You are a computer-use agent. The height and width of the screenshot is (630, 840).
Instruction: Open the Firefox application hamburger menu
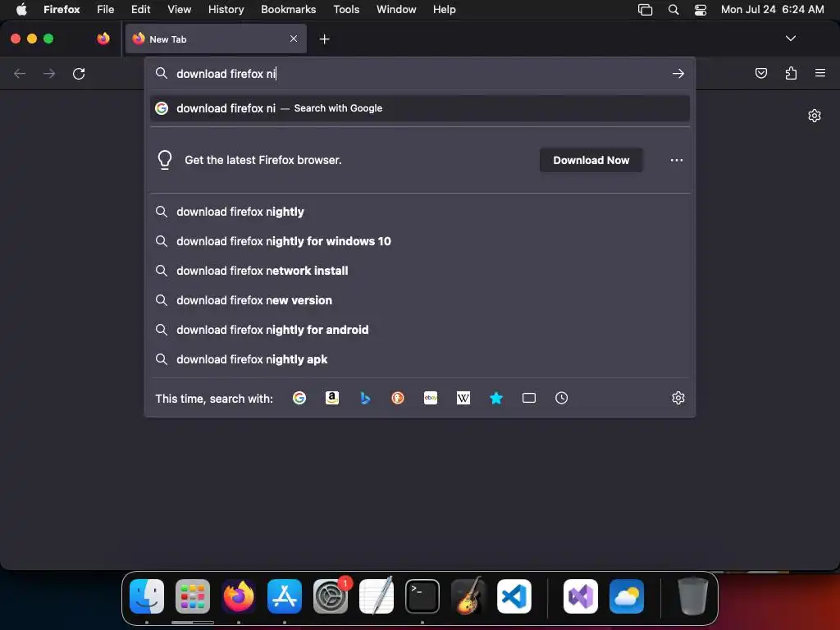point(820,73)
